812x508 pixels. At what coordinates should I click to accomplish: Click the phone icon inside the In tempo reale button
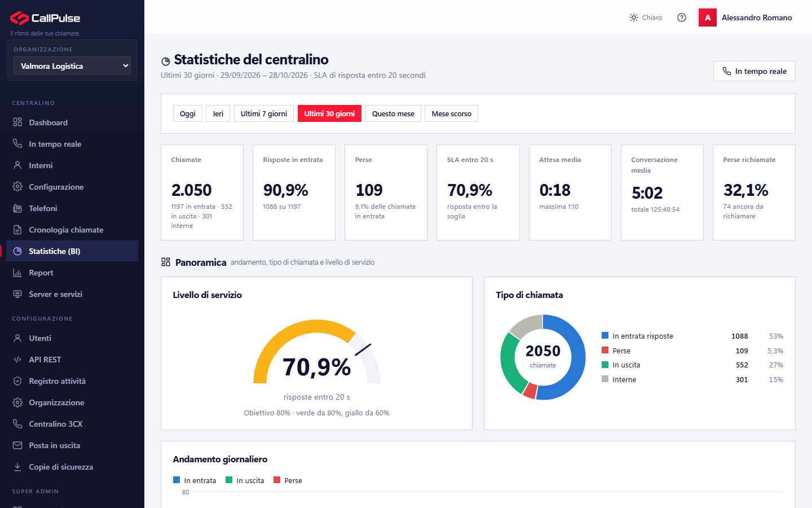727,71
